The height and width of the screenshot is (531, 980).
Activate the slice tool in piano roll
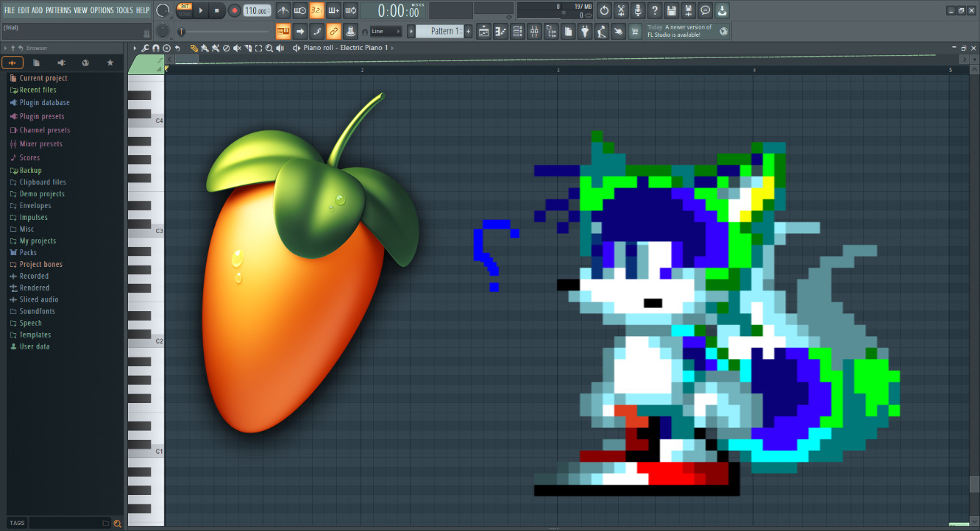coord(248,49)
